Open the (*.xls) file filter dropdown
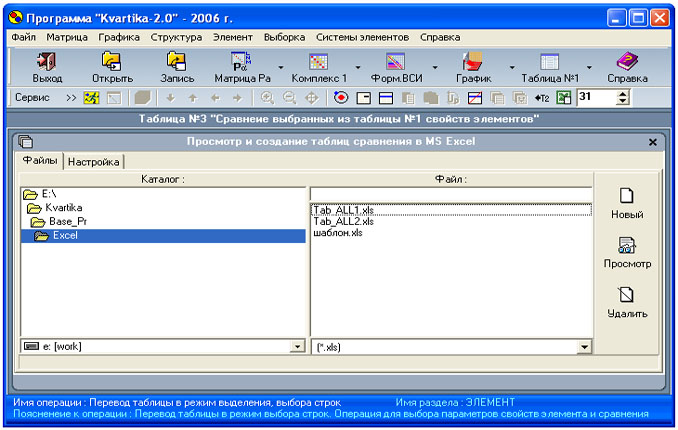Viewport: 678px width, 430px height. 584,347
